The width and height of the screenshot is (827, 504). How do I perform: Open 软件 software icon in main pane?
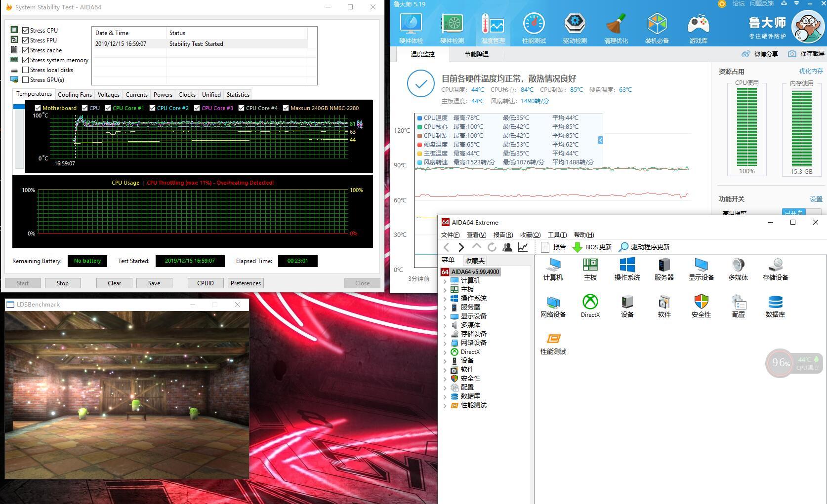click(664, 307)
